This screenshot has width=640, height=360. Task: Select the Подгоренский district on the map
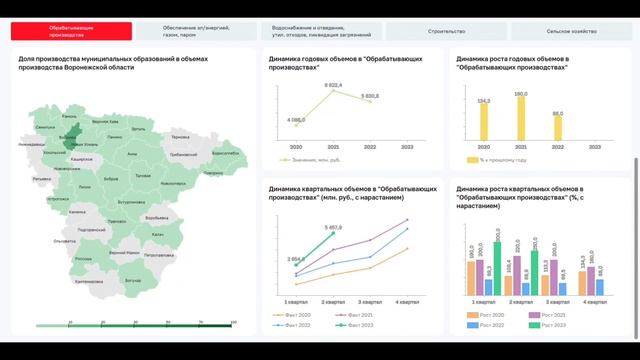[x=91, y=230]
